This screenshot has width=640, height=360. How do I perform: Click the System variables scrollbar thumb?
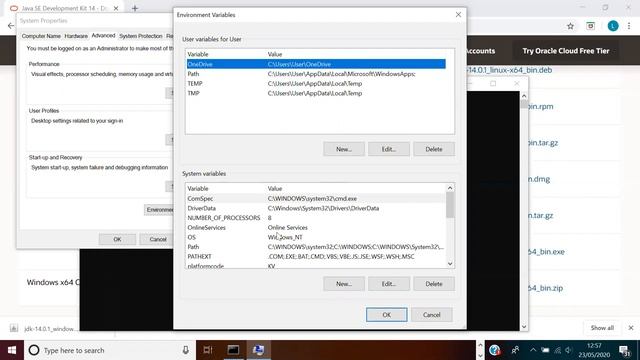pyautogui.click(x=450, y=205)
